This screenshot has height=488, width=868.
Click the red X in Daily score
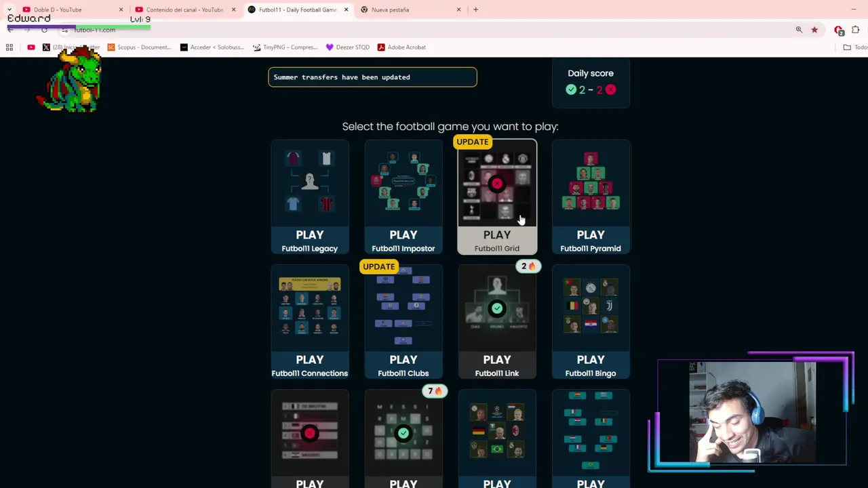click(x=610, y=89)
